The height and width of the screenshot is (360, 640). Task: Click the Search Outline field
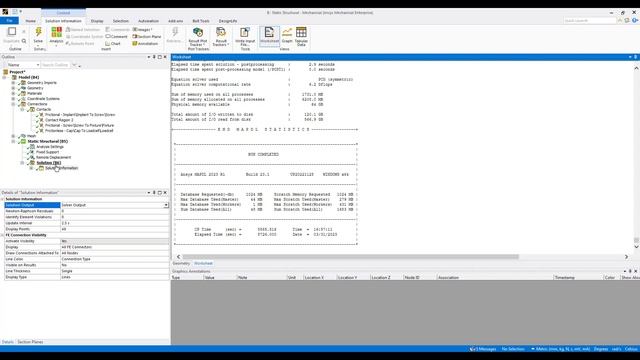55,65
